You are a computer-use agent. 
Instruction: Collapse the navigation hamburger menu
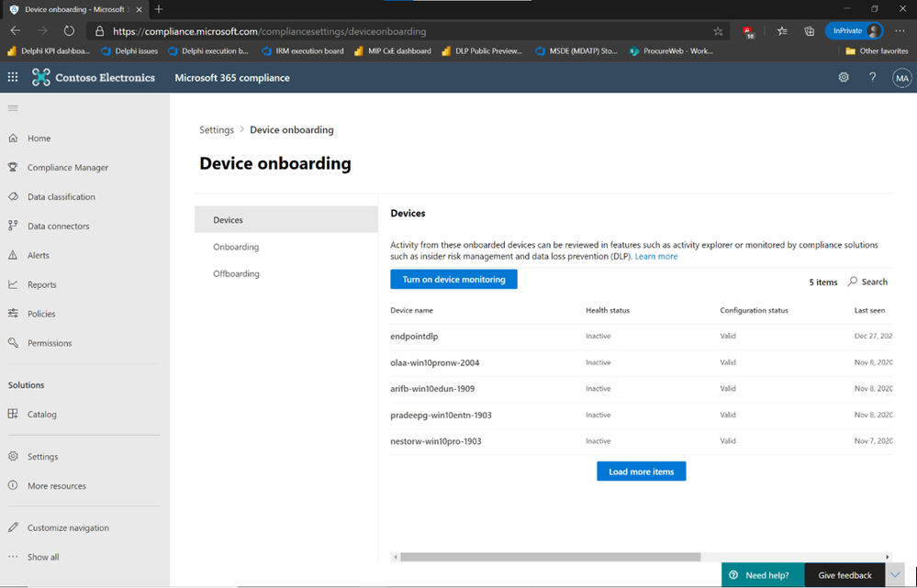[x=13, y=108]
